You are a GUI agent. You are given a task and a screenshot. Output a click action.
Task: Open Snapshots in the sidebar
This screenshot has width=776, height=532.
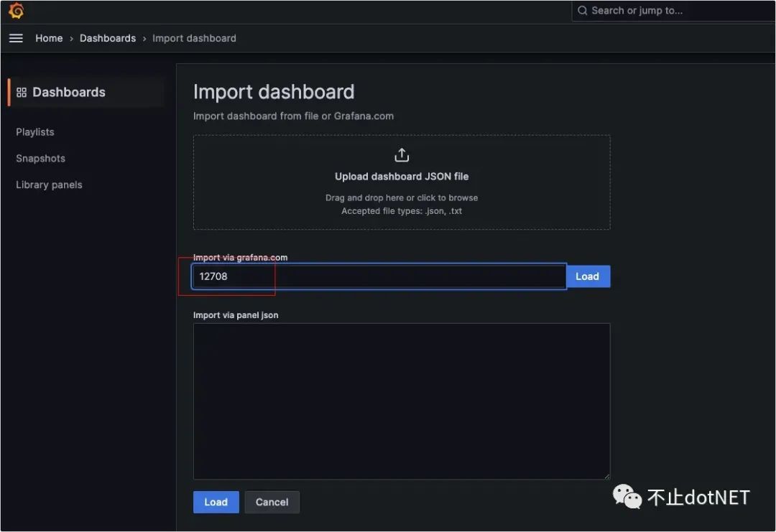click(40, 159)
